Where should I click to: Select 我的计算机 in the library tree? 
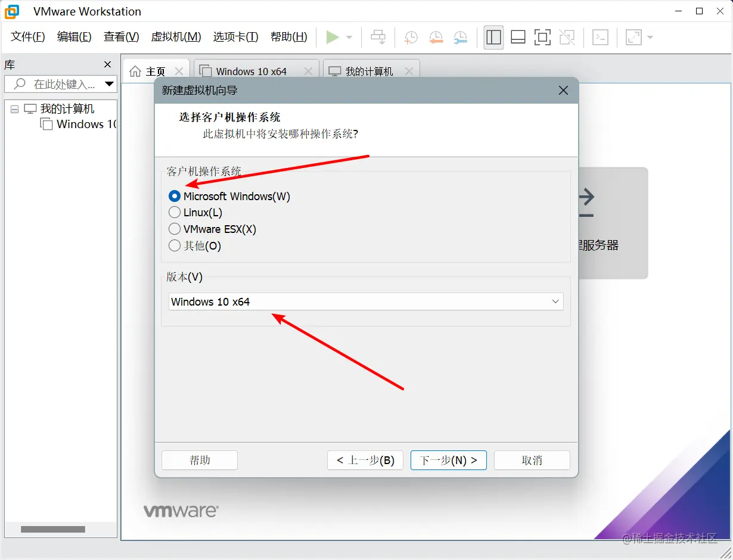pyautogui.click(x=67, y=109)
